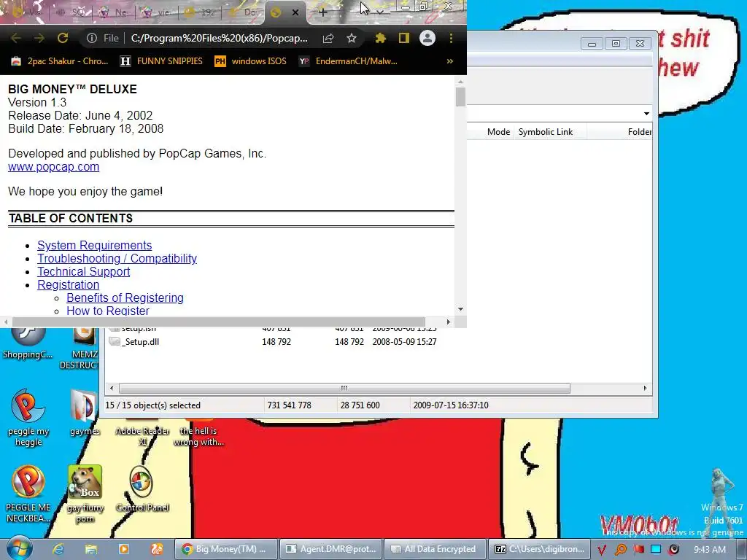The width and height of the screenshot is (747, 560).
Task: Open UC Browser taskbar icon
Action: pos(156,549)
